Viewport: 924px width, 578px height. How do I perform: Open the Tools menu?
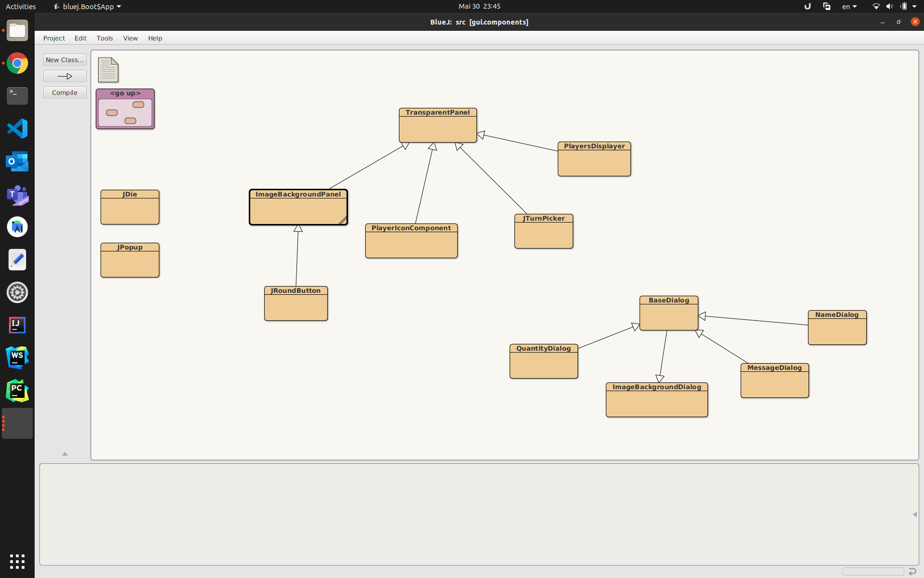104,38
